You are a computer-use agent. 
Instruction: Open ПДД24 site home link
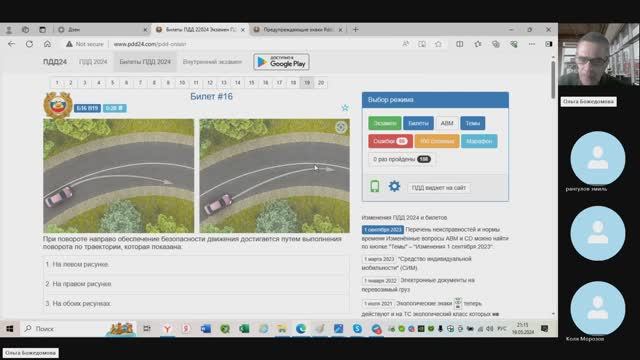(x=55, y=62)
